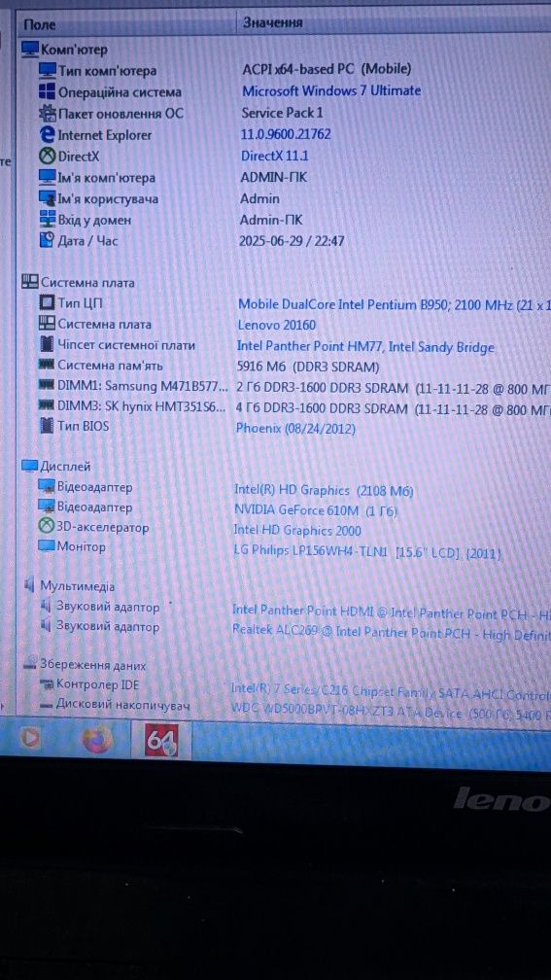Click the DirectX Xbox-style row icon
This screenshot has height=980, width=551.
tap(48, 156)
